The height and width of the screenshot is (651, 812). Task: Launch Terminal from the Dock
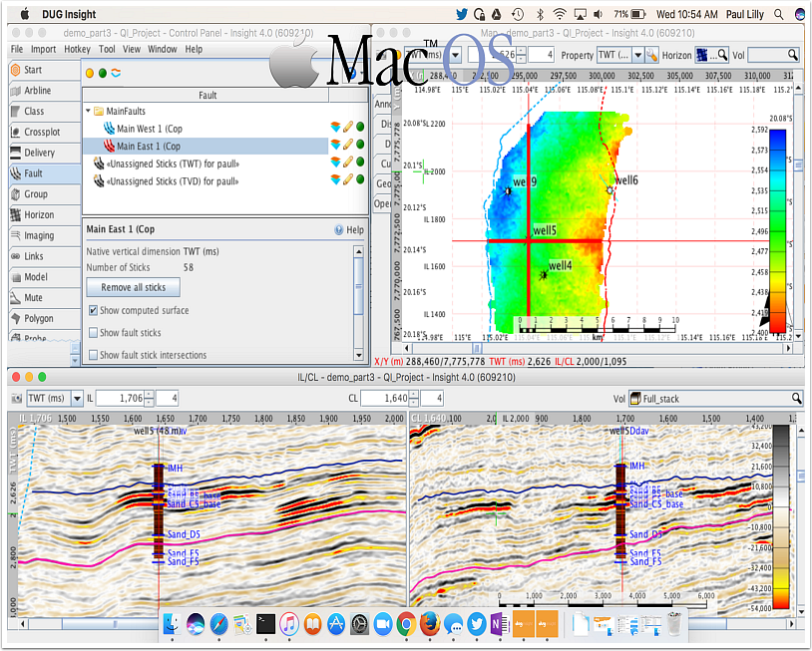pyautogui.click(x=265, y=624)
